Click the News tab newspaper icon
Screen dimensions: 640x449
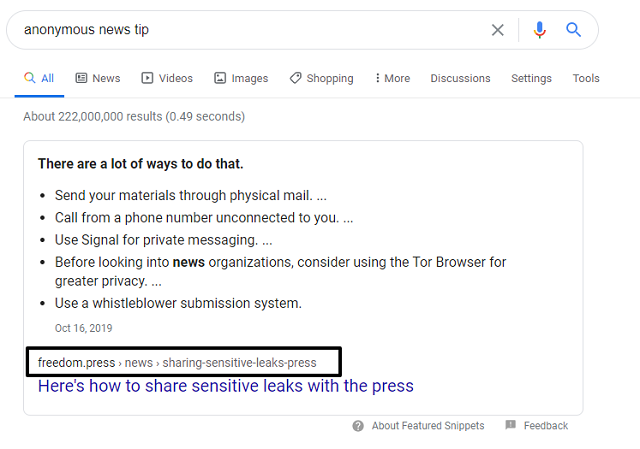coord(82,78)
